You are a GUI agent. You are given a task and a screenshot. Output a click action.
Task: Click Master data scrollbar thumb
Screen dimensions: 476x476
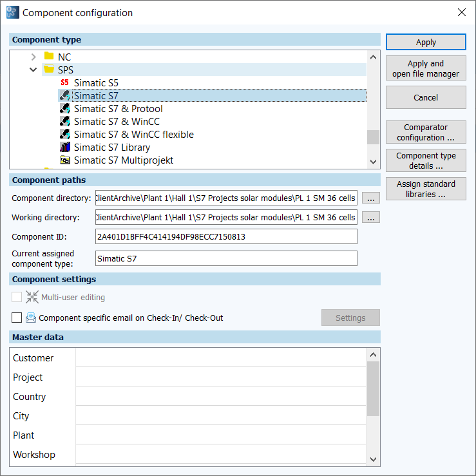(373, 388)
